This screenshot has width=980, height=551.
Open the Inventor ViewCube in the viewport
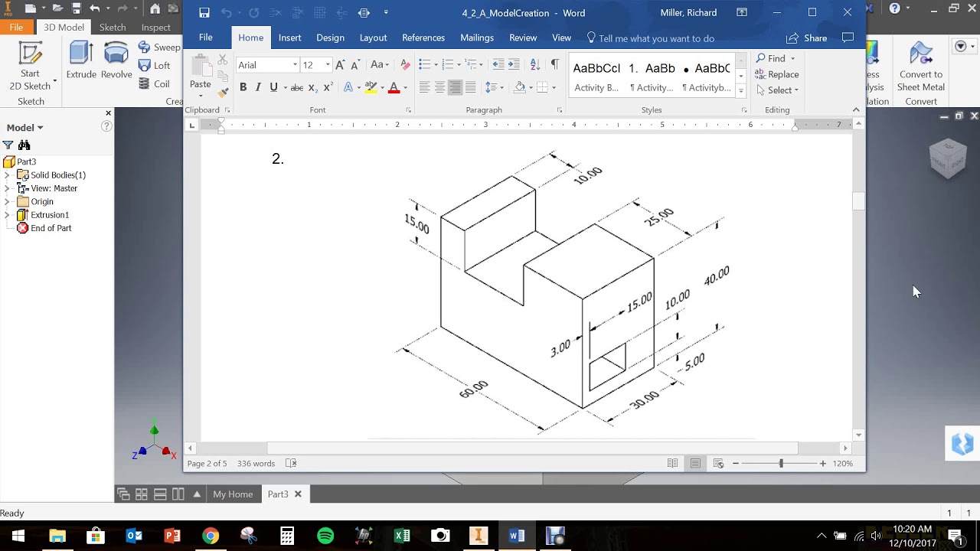click(x=948, y=158)
